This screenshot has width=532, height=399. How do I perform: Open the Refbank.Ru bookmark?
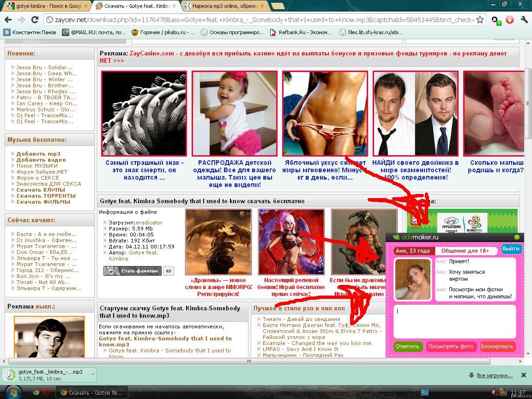301,33
